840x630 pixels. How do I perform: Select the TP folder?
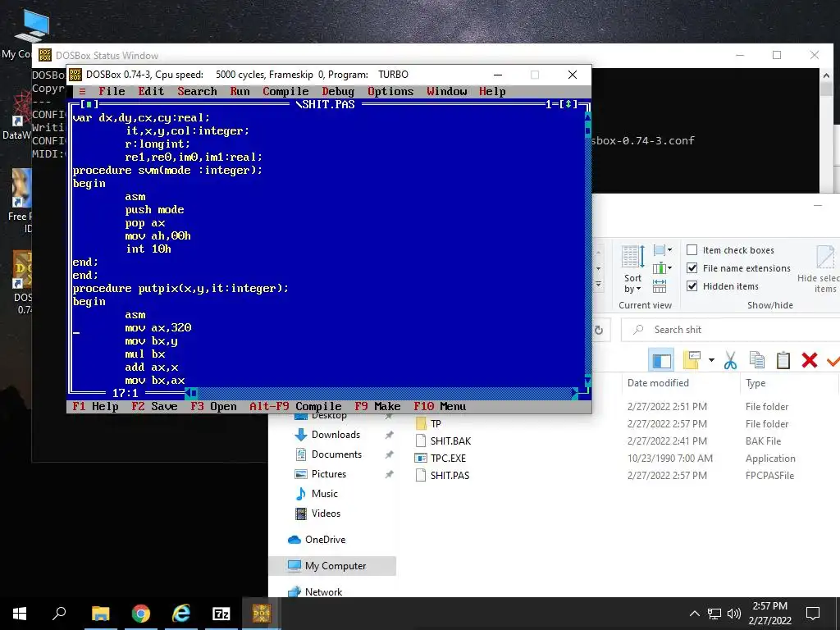[428, 424]
